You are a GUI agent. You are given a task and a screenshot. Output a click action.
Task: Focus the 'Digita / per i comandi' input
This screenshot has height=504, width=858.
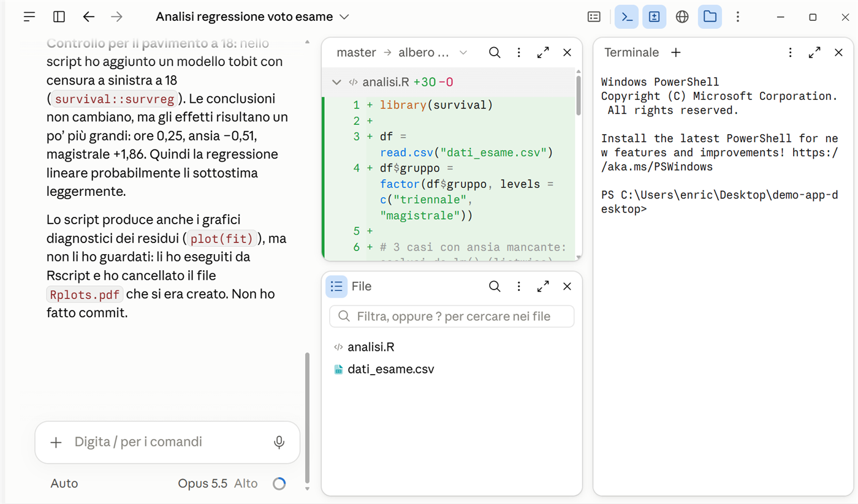click(168, 442)
